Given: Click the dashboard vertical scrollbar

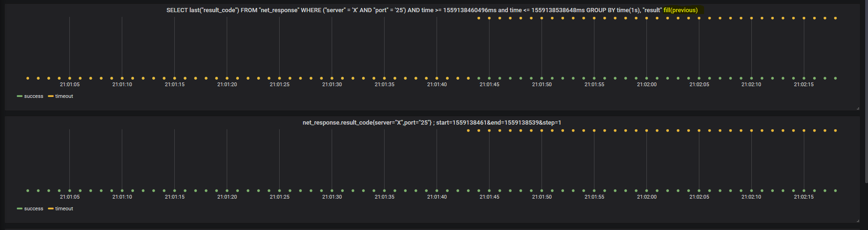Looking at the screenshot, I should (x=866, y=91).
